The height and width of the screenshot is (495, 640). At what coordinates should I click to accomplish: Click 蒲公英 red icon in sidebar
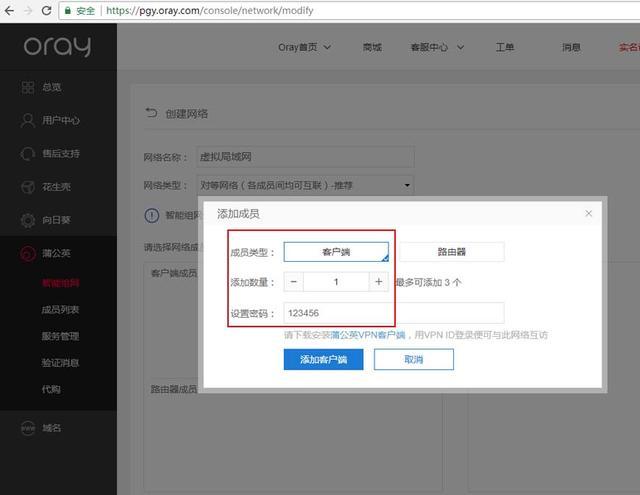tap(28, 253)
